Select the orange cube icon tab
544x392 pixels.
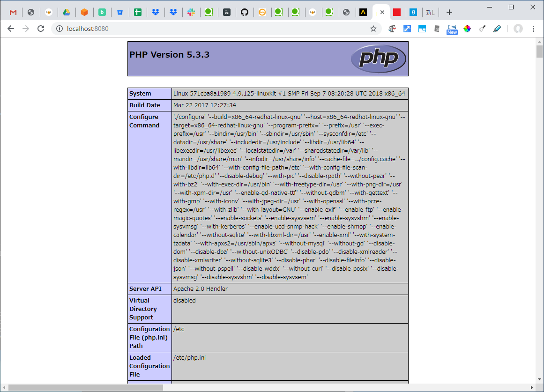click(x=84, y=13)
